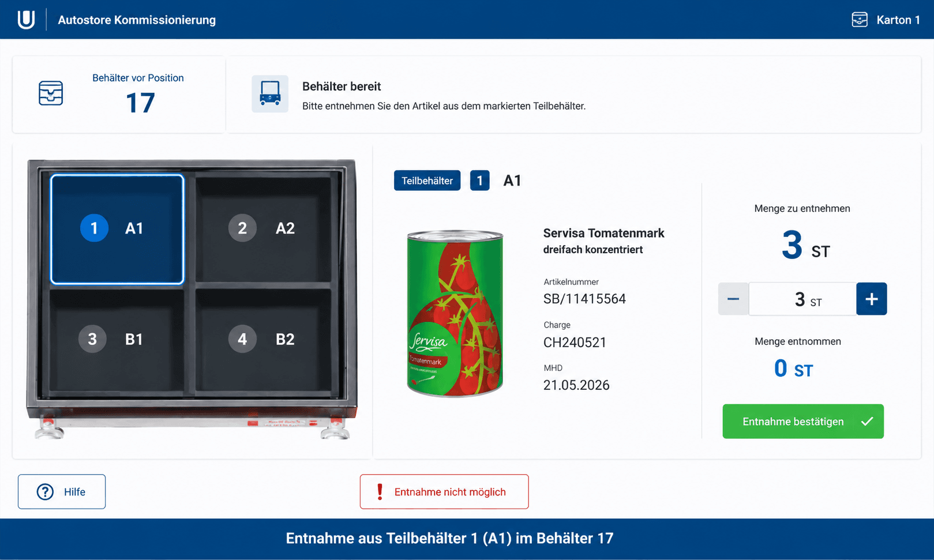Select compartment B2 in the bin
The height and width of the screenshot is (560, 934).
pyautogui.click(x=263, y=340)
